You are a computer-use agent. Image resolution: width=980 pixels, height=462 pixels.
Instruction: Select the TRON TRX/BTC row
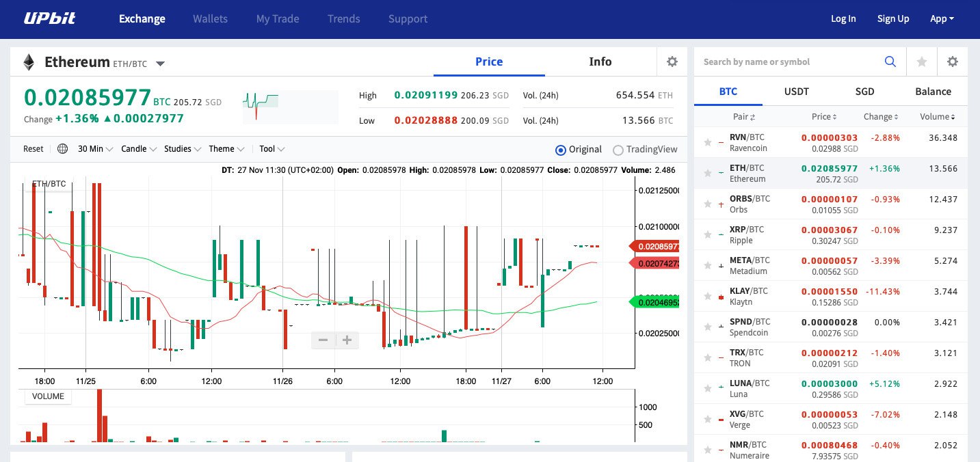click(x=831, y=357)
